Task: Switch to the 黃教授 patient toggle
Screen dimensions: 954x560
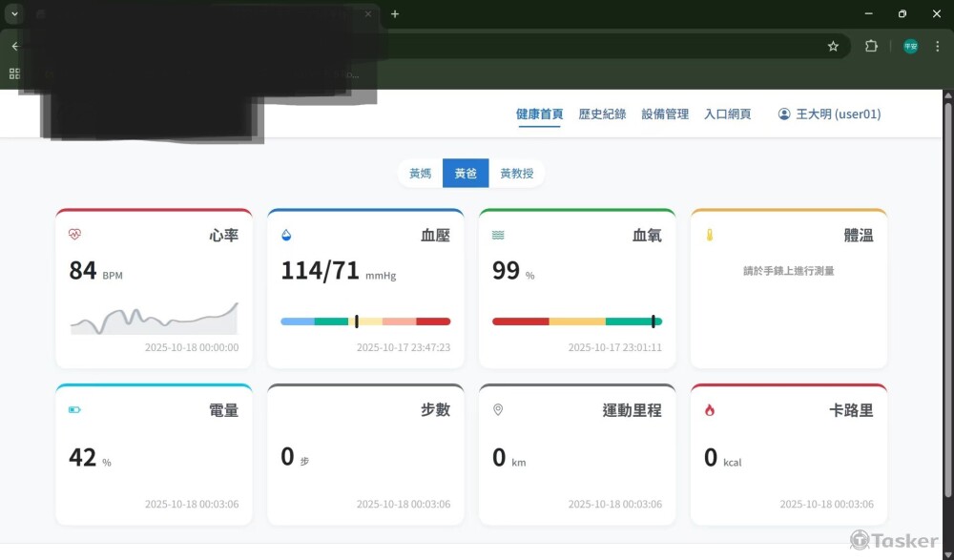Action: pyautogui.click(x=516, y=173)
